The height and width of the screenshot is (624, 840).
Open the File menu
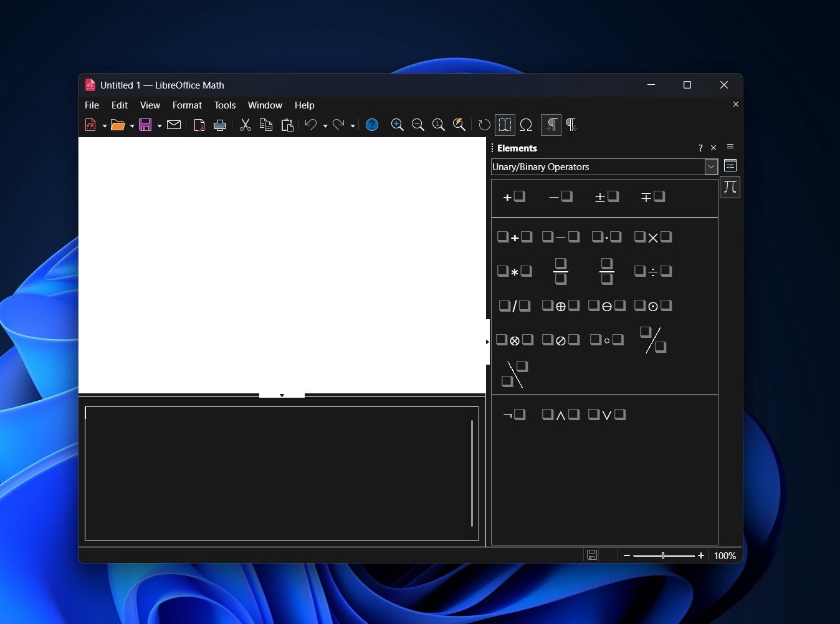[x=92, y=105]
